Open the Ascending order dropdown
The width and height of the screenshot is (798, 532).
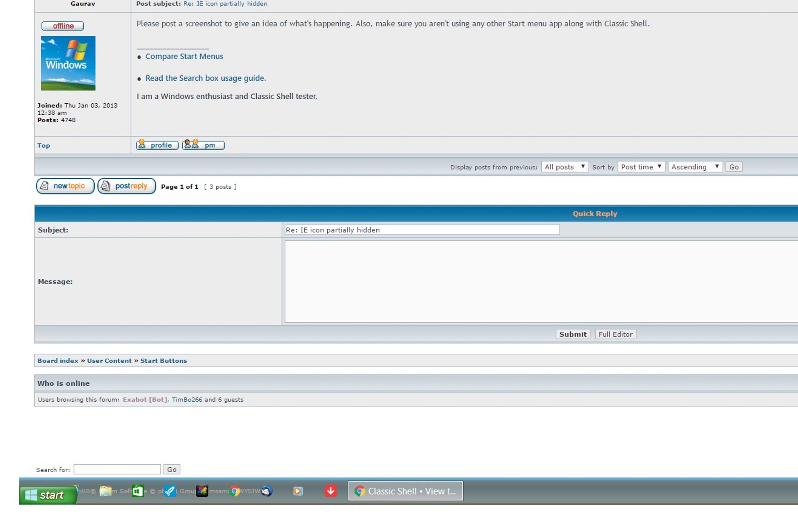(x=695, y=167)
